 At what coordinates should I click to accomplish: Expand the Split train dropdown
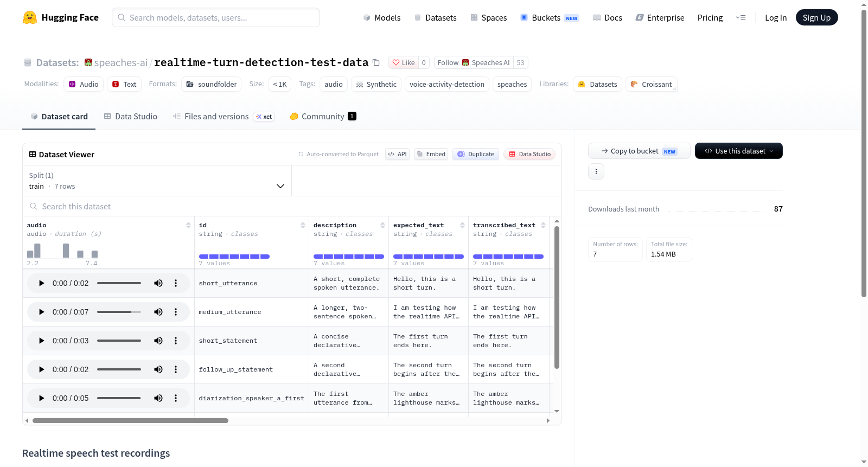pyautogui.click(x=157, y=181)
